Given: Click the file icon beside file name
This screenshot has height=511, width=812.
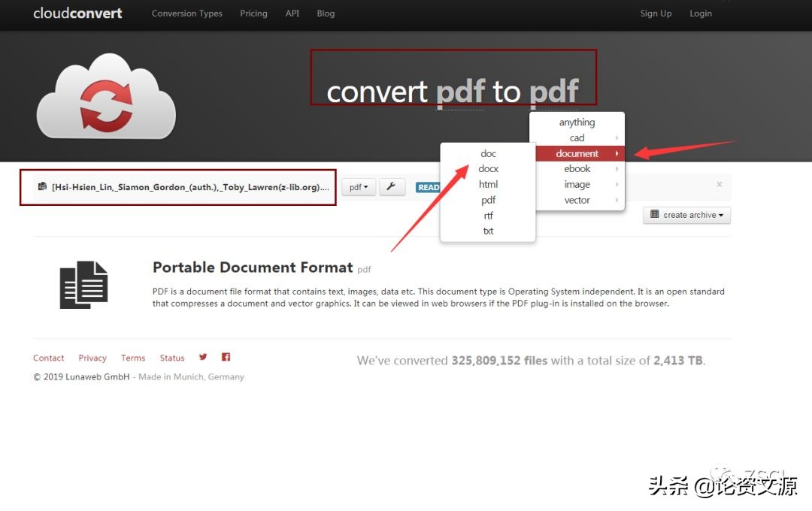Looking at the screenshot, I should pyautogui.click(x=42, y=186).
